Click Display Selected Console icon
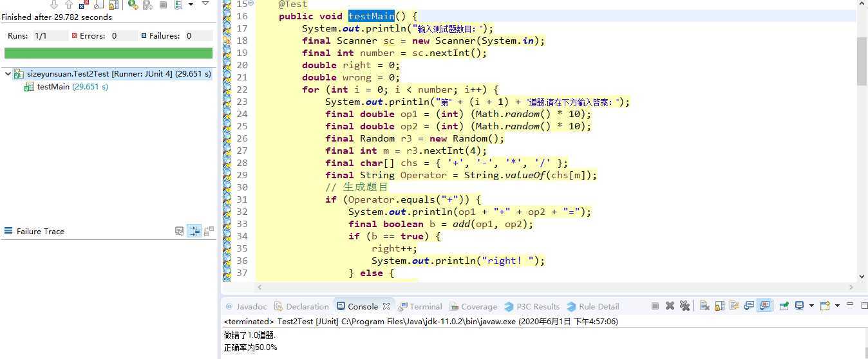Viewport: 868px width, 359px height. coord(799,306)
